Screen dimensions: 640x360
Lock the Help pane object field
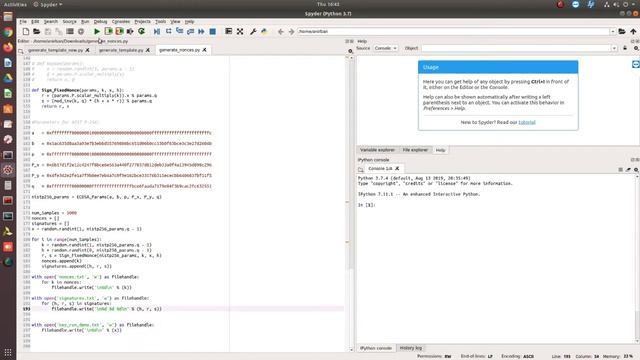point(625,48)
